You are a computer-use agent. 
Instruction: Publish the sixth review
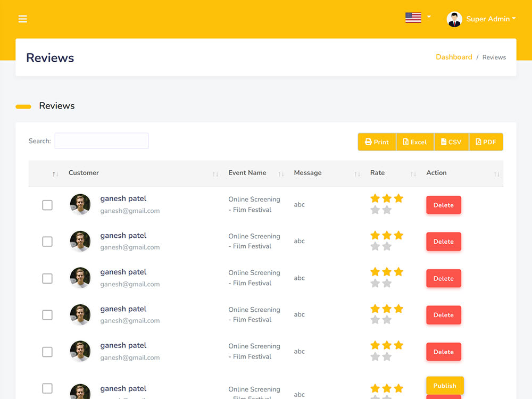click(445, 386)
